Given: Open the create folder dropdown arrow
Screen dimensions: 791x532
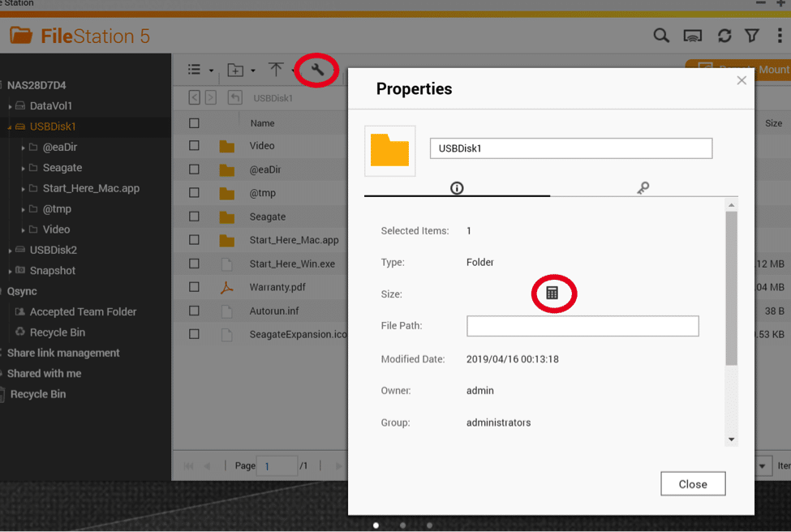Looking at the screenshot, I should click(253, 71).
